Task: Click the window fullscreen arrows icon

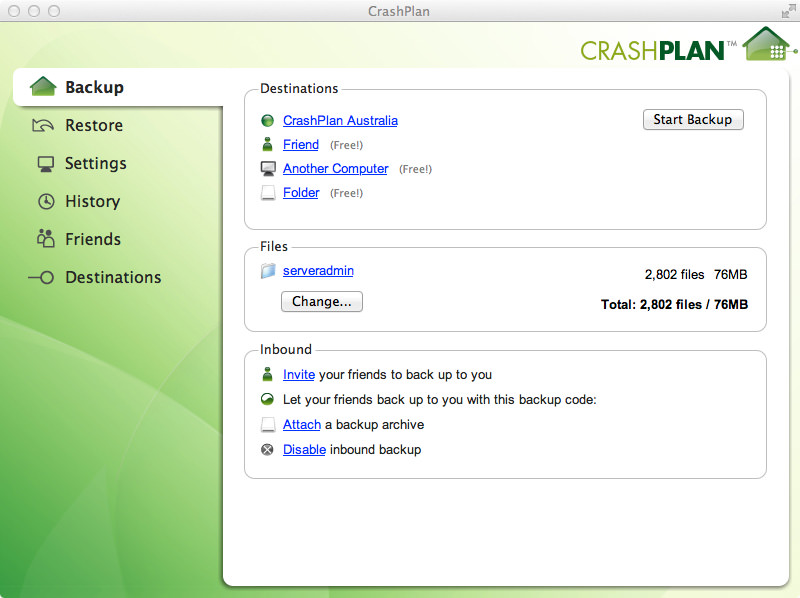Action: 788,11
